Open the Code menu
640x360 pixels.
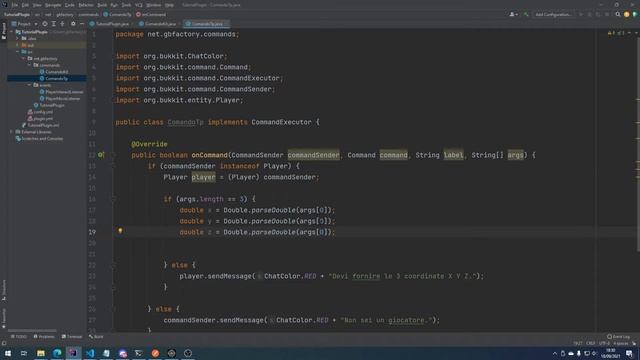tap(70, 5)
